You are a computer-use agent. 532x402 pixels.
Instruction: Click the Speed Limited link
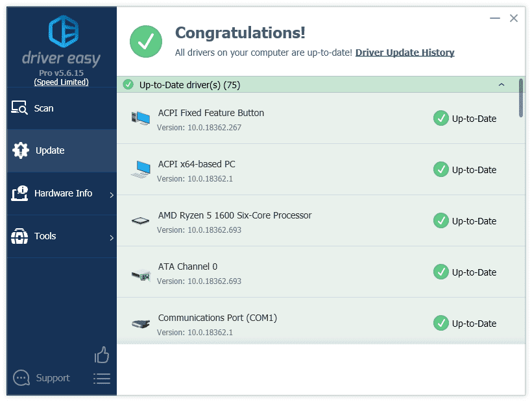62,82
